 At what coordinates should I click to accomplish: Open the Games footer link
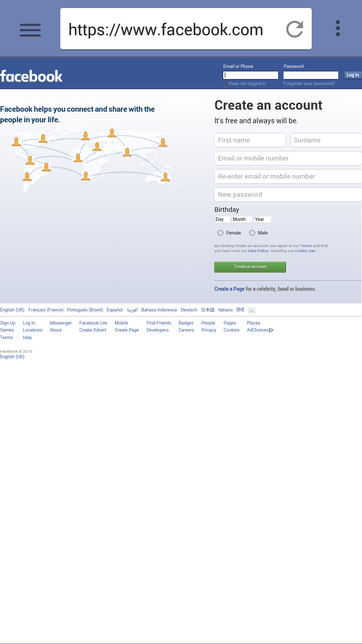(7, 330)
